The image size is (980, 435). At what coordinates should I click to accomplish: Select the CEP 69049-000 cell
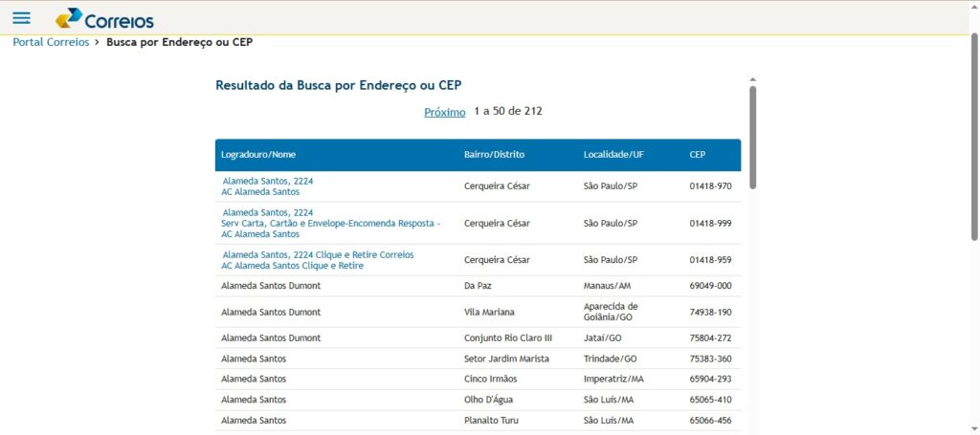coord(710,286)
